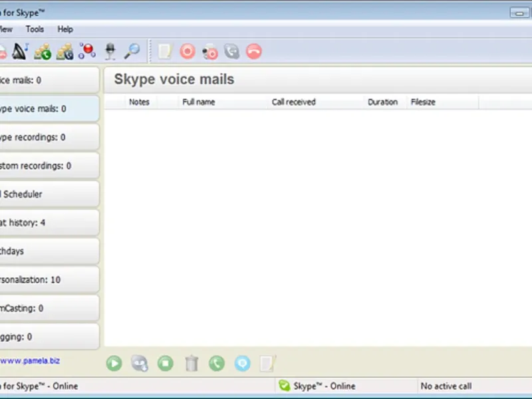
Task: Select the Voice mails: 0 sidebar entry
Action: (x=49, y=80)
